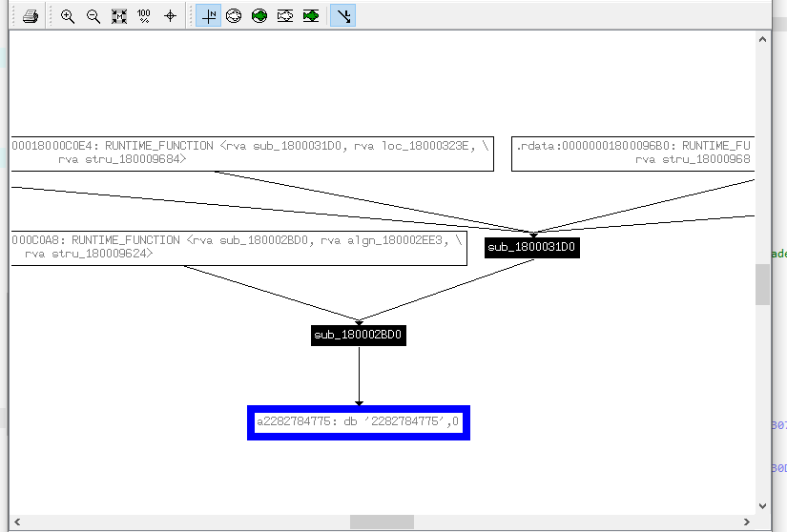787x532 pixels.
Task: Toggle the orthogonal layout N button
Action: 209,16
